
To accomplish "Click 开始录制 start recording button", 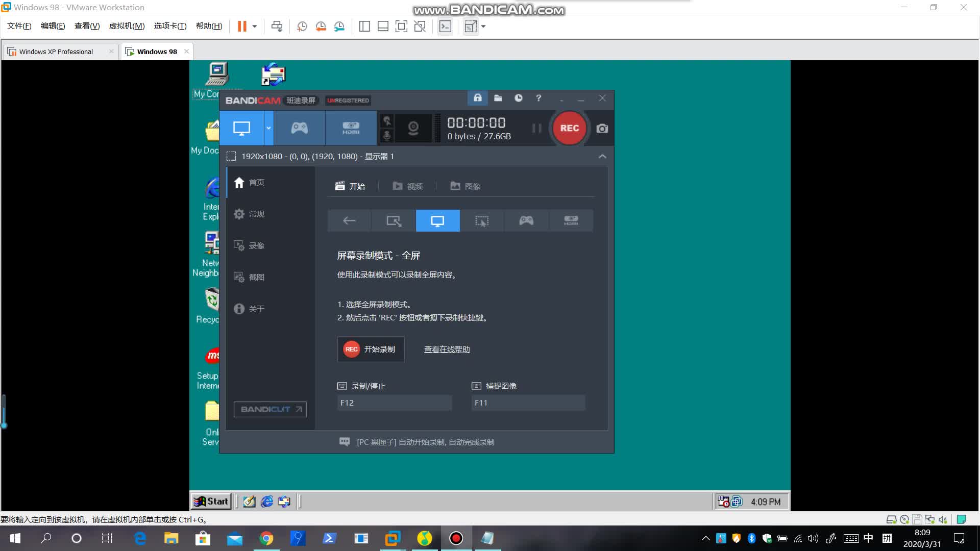I will click(371, 349).
